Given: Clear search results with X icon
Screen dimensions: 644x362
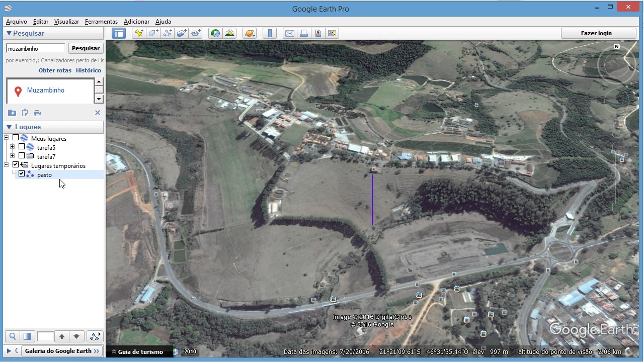Looking at the screenshot, I should click(x=98, y=113).
